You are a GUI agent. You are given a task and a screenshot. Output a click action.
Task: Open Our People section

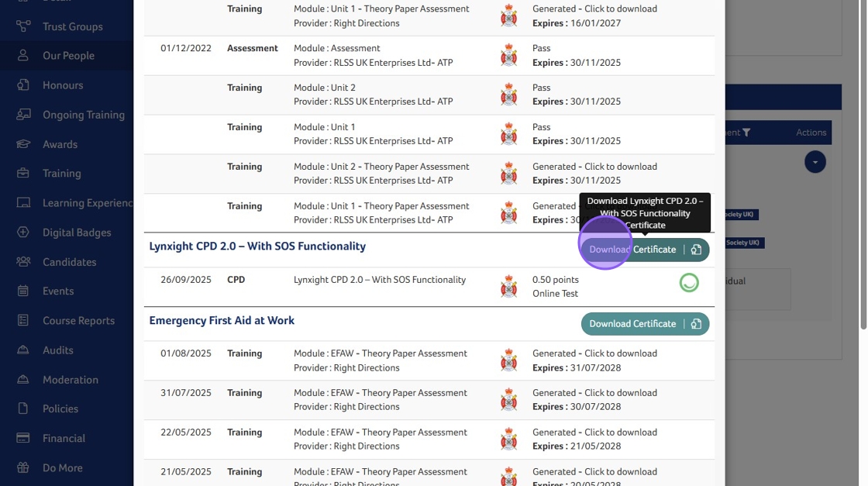(68, 56)
